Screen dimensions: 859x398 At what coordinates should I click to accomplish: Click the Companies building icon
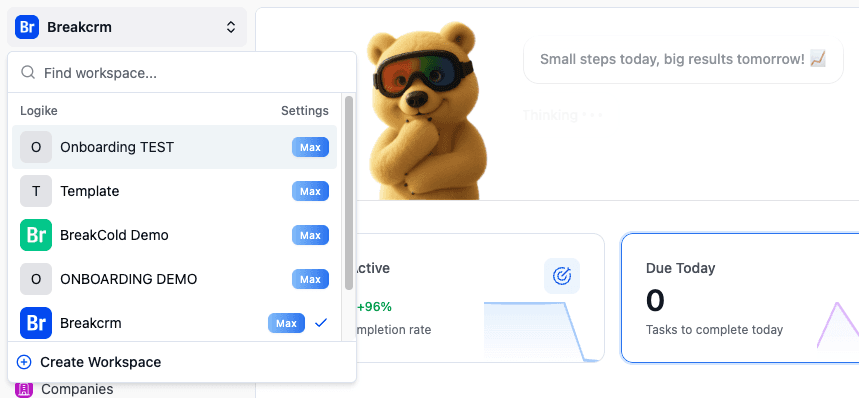tap(24, 389)
